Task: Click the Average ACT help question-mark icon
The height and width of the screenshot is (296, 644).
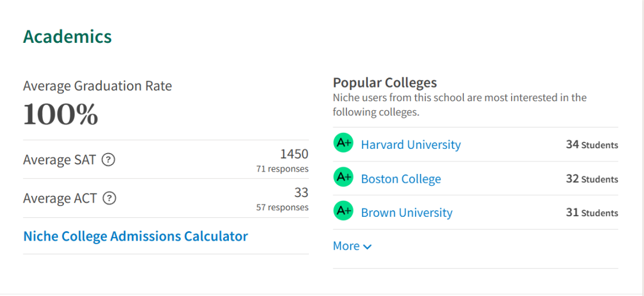Action: 109,198
